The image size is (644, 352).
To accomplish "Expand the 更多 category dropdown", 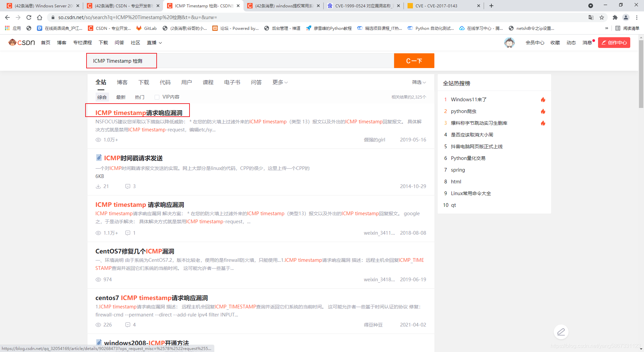I will click(x=280, y=82).
